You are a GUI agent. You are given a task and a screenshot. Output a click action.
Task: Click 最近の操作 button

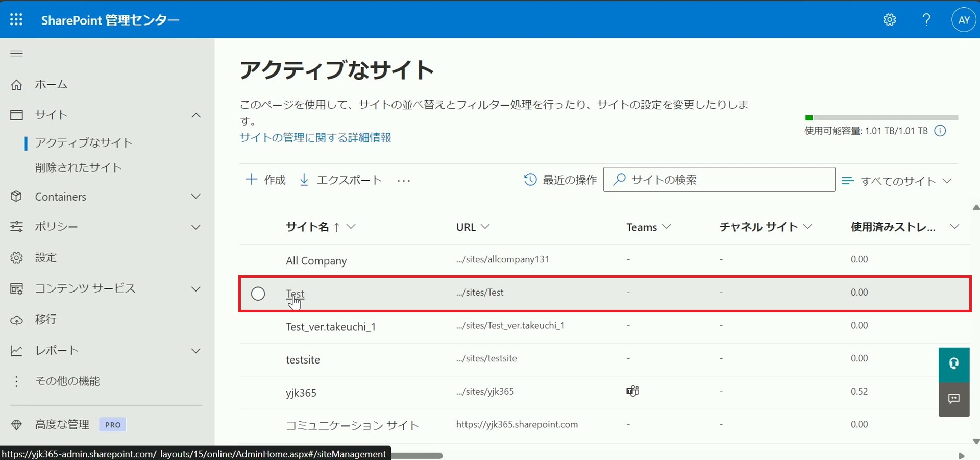560,180
